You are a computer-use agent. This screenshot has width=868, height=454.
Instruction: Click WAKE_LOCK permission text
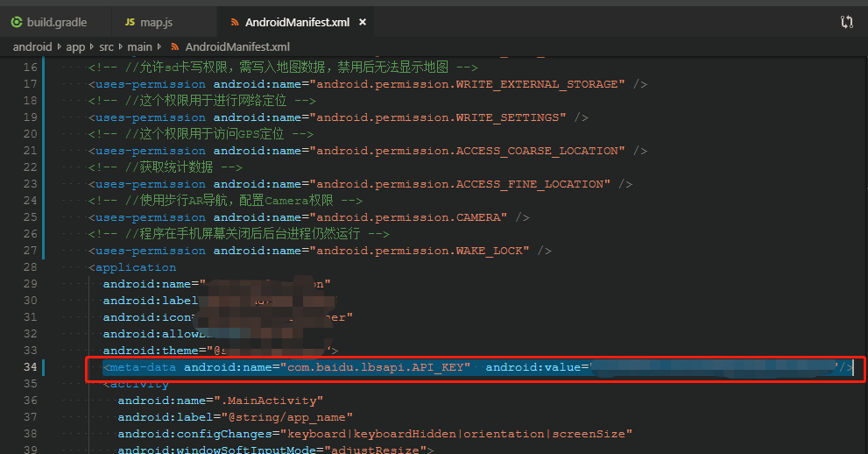point(489,251)
